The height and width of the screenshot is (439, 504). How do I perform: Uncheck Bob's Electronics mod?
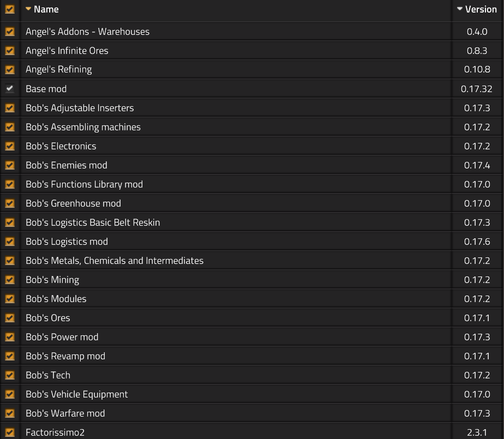point(10,146)
